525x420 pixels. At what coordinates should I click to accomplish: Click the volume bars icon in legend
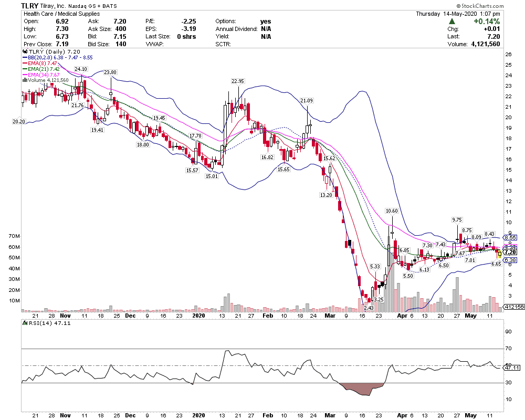coord(25,80)
